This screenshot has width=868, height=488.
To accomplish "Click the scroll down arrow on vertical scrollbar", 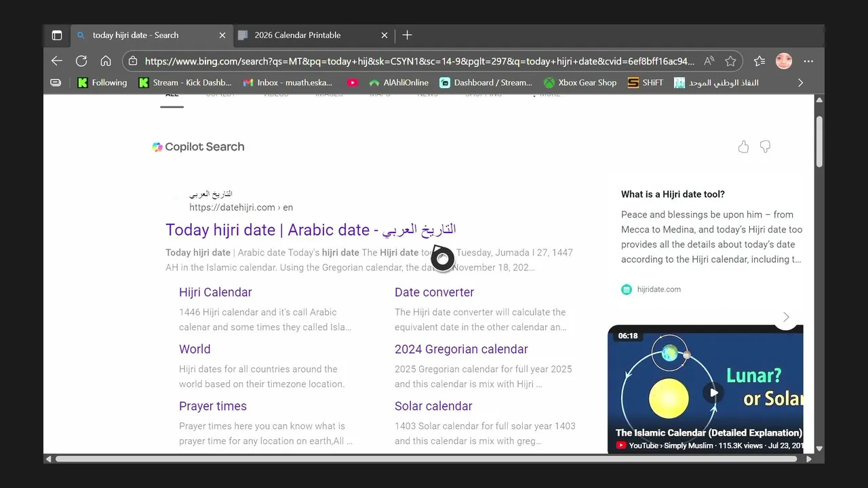I will pos(819,448).
